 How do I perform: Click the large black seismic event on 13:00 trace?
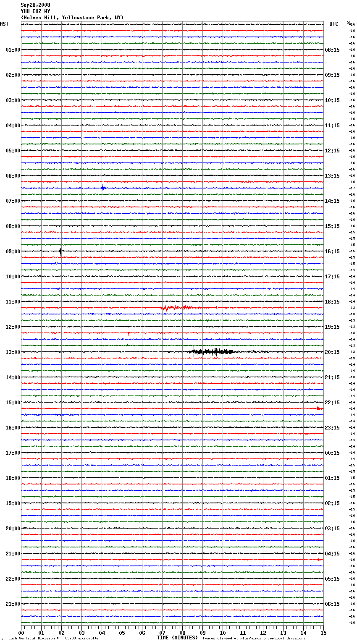coord(212,351)
